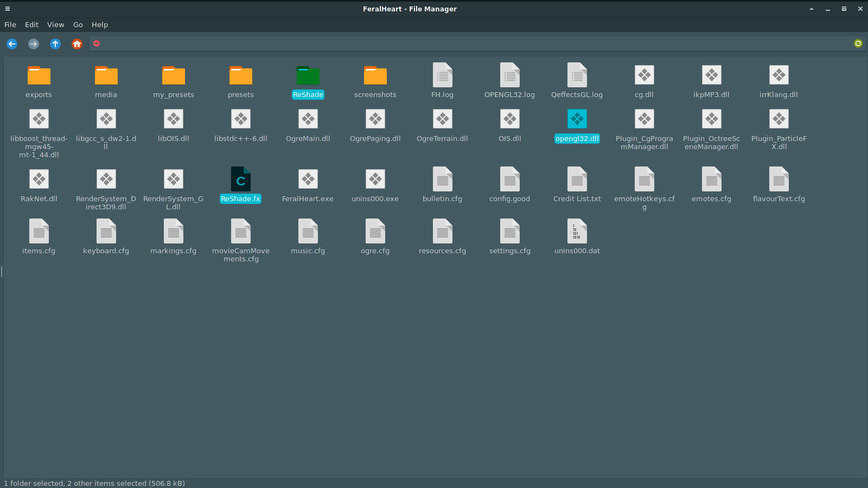Screen dimensions: 868x488
Task: Open the window menu icon in the title bar
Action: [x=8, y=9]
